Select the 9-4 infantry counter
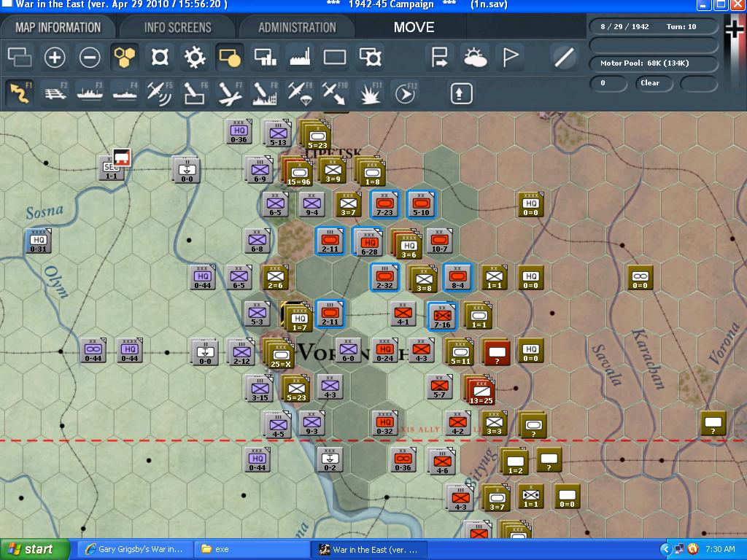 311,204
